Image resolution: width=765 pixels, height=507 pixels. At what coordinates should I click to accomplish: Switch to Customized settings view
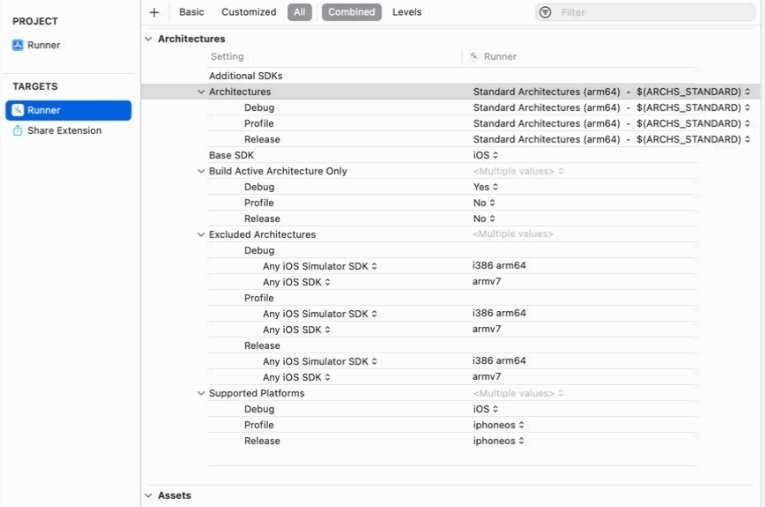[249, 12]
